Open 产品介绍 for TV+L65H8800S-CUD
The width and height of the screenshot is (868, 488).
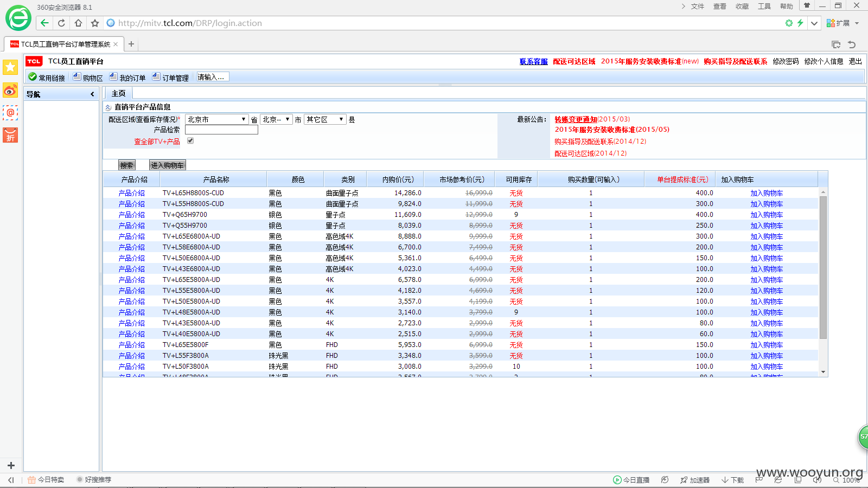tap(132, 193)
